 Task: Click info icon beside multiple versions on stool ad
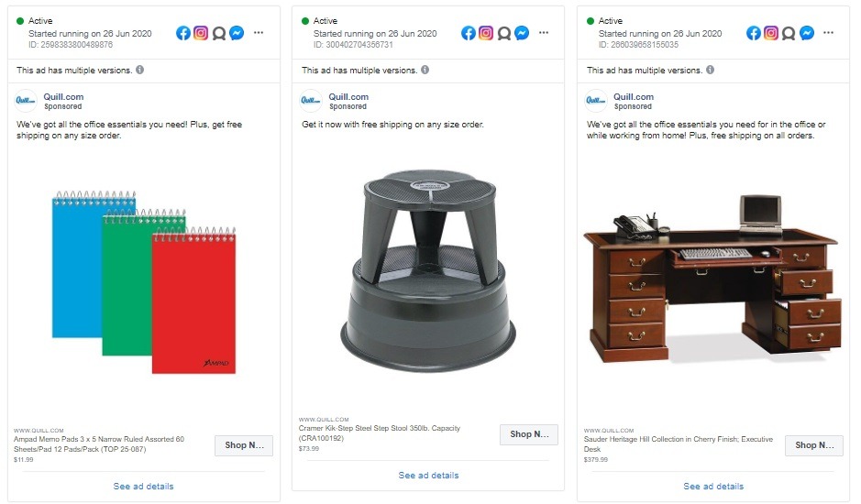425,70
